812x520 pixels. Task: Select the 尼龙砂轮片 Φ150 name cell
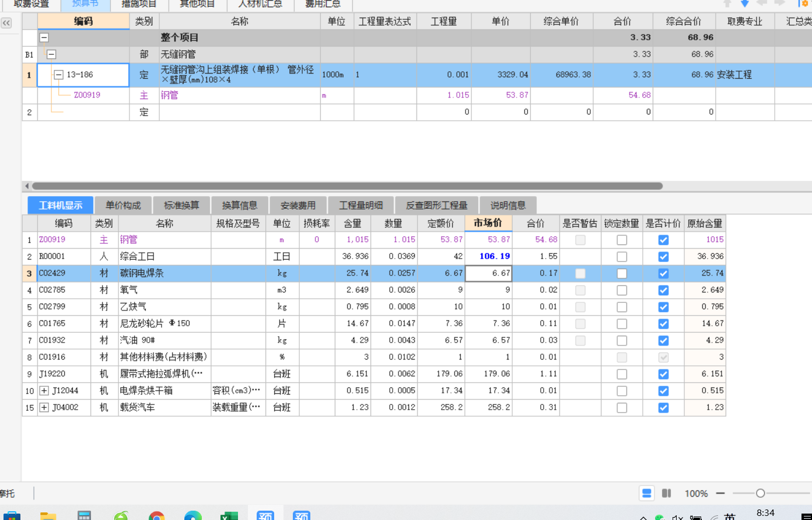(164, 323)
